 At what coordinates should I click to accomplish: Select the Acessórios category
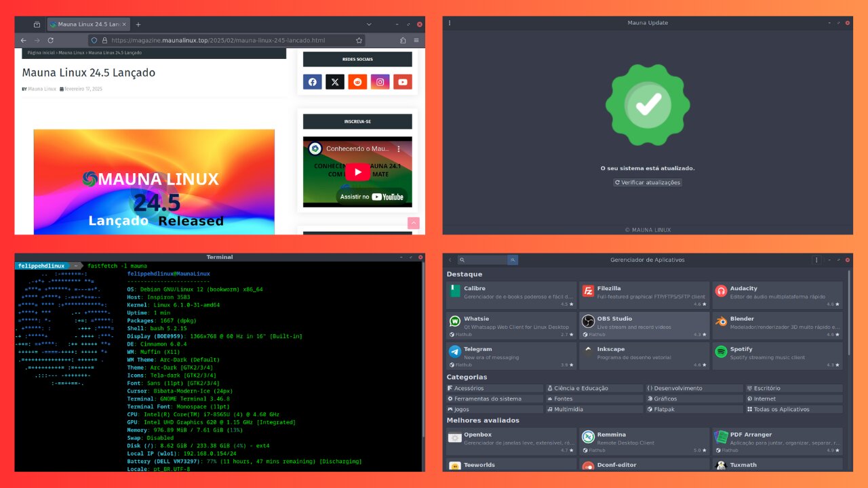click(x=494, y=388)
